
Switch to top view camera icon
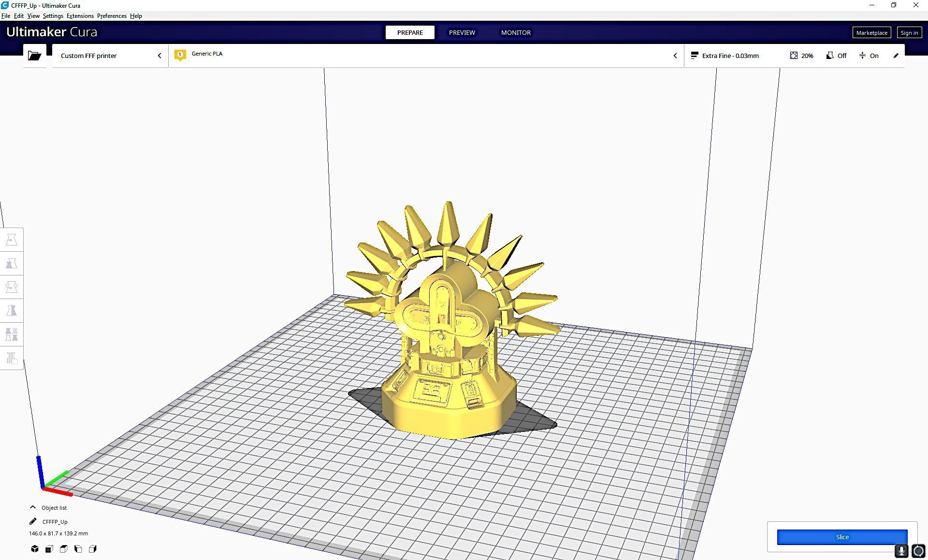coord(64,549)
